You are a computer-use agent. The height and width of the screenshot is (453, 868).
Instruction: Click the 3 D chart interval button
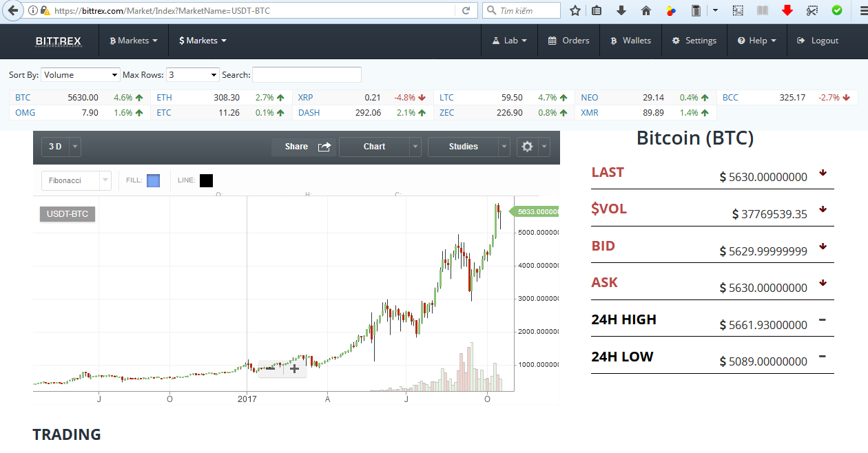(55, 147)
